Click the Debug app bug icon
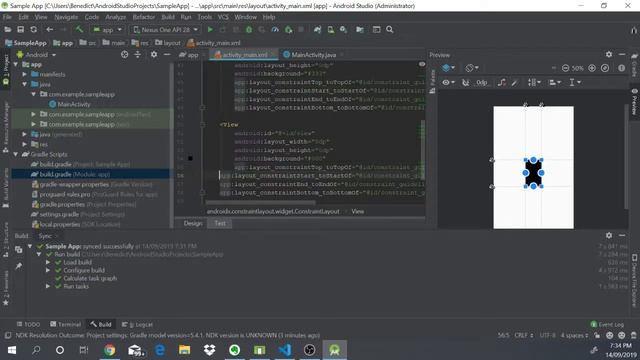Screen dimensions: 640x360 (x=249, y=29)
